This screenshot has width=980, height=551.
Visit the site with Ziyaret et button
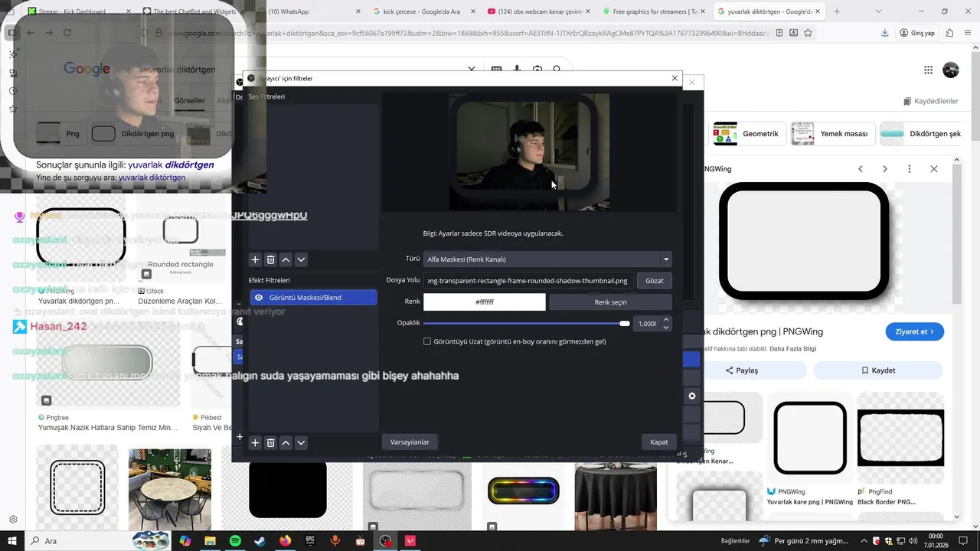pyautogui.click(x=915, y=331)
